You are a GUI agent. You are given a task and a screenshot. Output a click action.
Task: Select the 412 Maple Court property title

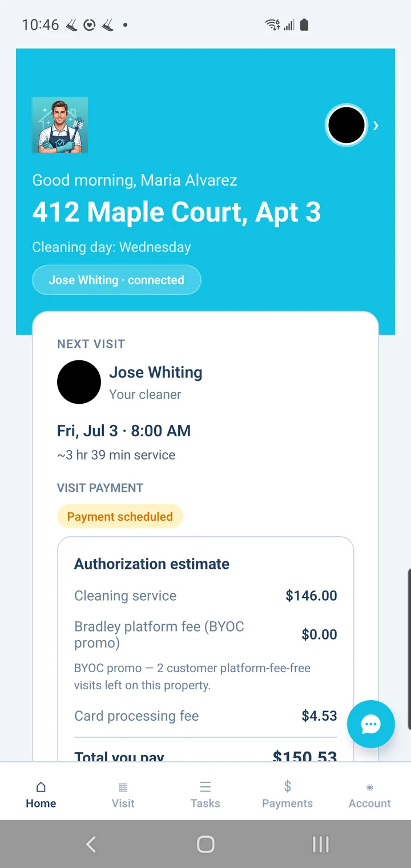tap(176, 212)
